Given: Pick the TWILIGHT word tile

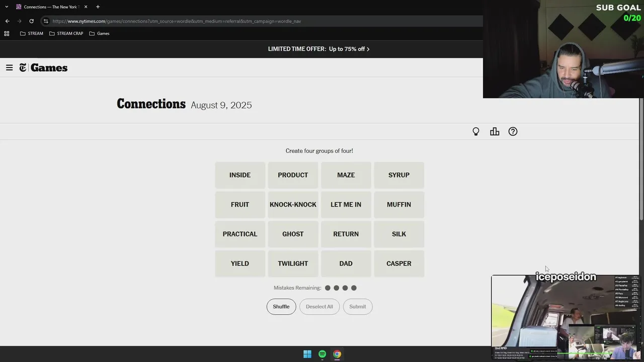Looking at the screenshot, I should 293,263.
